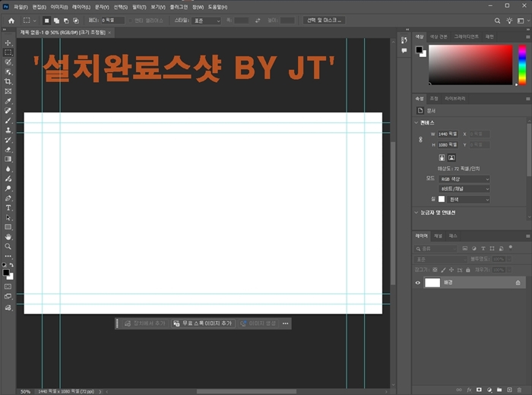Select the Horizontal Type tool

[8, 207]
